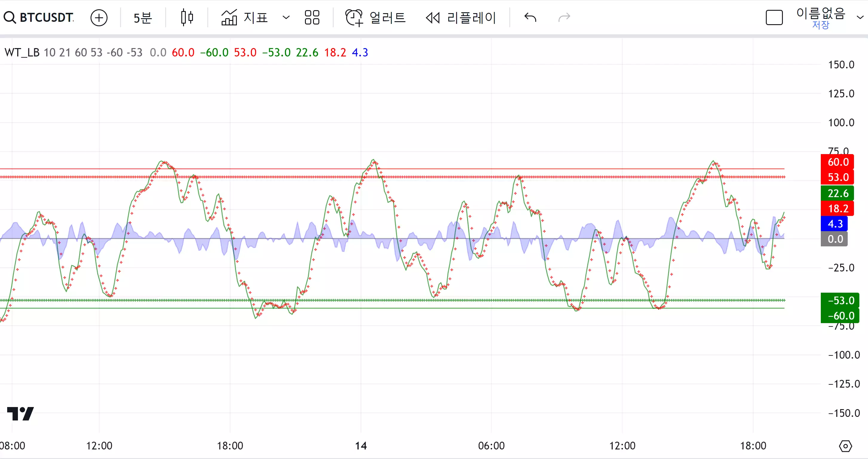Expand the indicators favorites dropdown arrow

pyautogui.click(x=286, y=18)
